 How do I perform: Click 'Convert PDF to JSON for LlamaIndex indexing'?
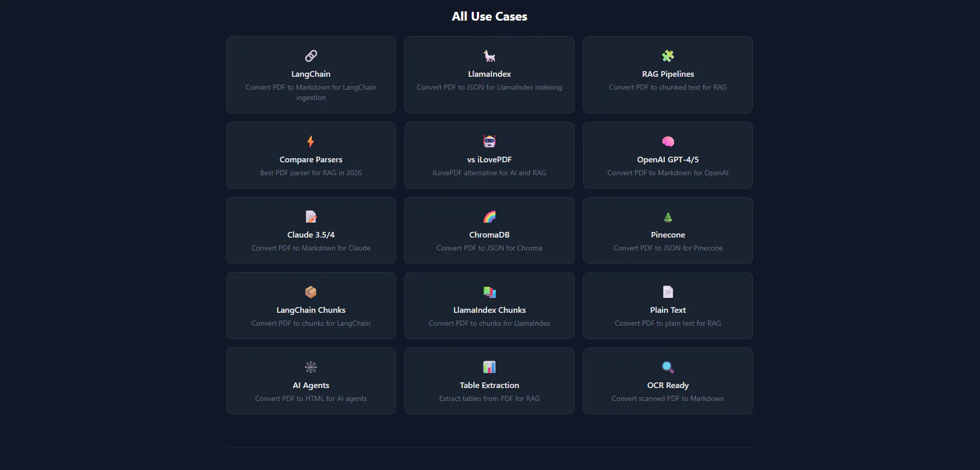coord(489,88)
